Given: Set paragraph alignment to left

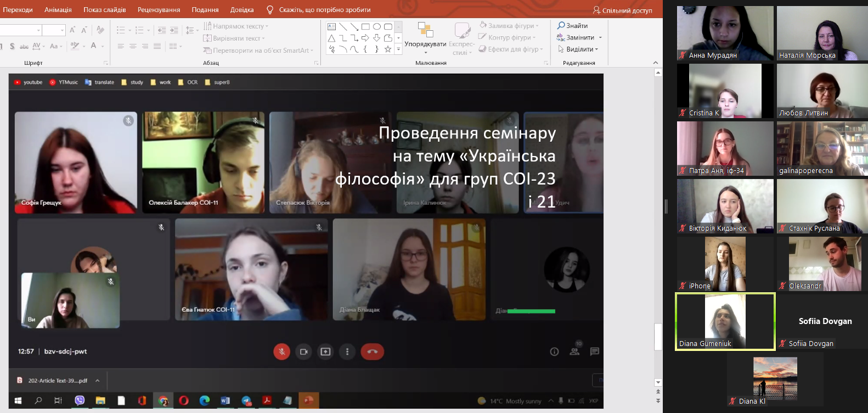Looking at the screenshot, I should point(121,46).
